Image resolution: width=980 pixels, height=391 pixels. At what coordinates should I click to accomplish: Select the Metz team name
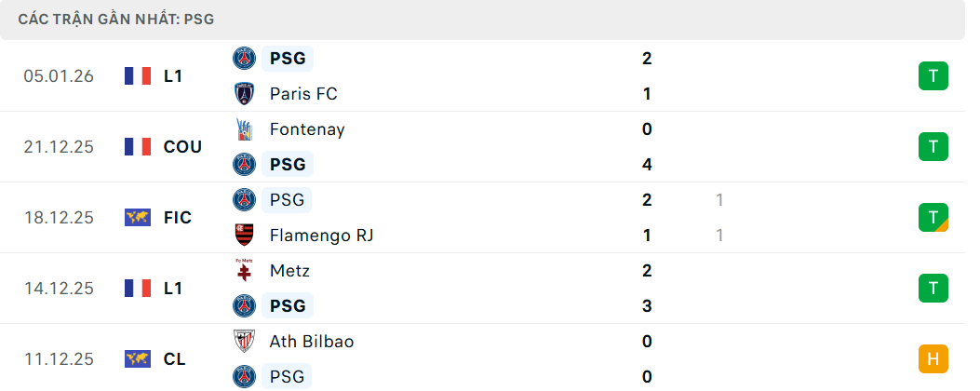[289, 271]
